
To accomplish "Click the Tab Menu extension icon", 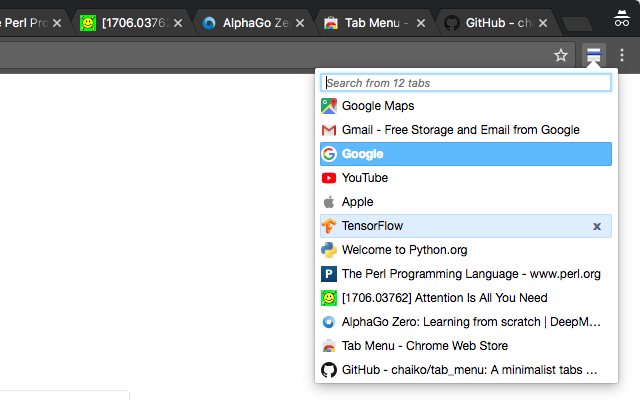I will pyautogui.click(x=593, y=55).
